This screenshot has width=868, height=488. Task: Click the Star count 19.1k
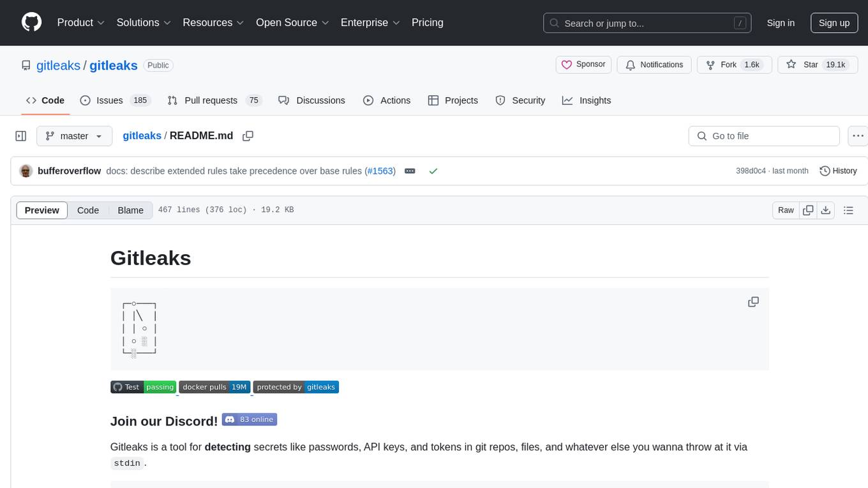[835, 65]
